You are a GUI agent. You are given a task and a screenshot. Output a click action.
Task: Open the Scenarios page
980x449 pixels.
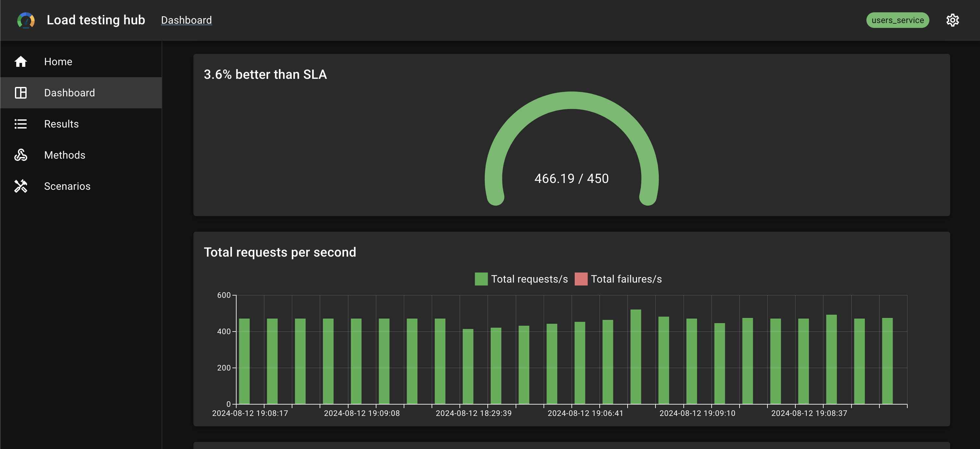[81, 186]
